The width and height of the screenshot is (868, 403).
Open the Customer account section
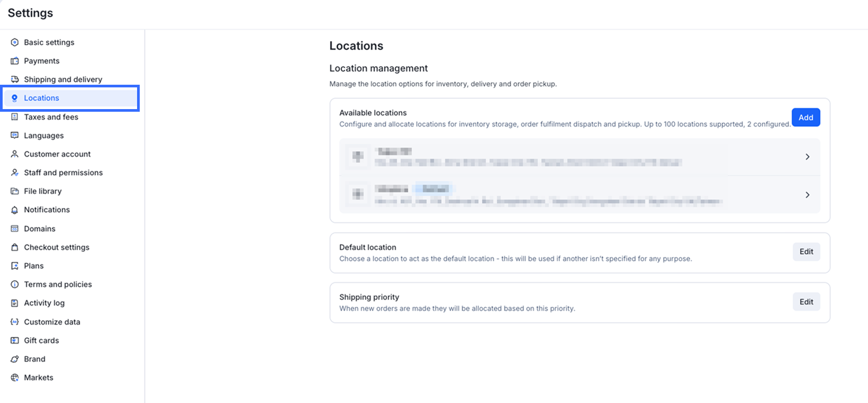click(x=57, y=154)
